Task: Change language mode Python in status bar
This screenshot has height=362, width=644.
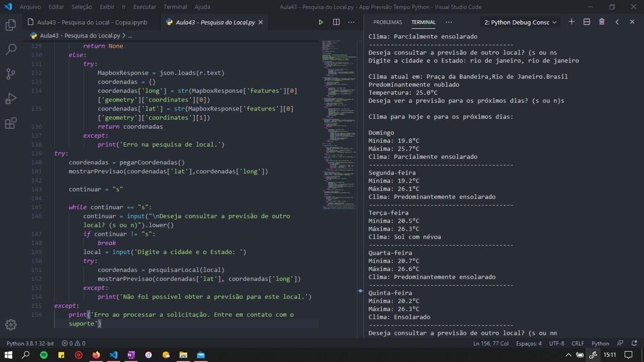Action: point(601,344)
